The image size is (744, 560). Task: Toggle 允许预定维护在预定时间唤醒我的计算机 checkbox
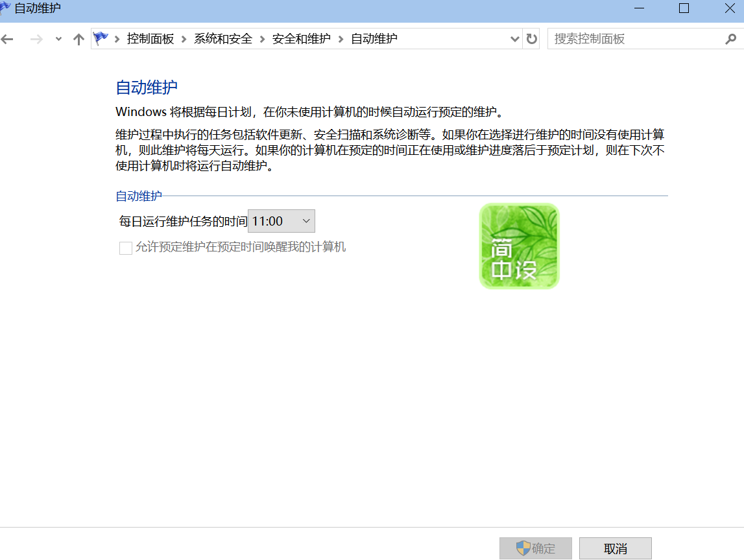click(x=126, y=248)
